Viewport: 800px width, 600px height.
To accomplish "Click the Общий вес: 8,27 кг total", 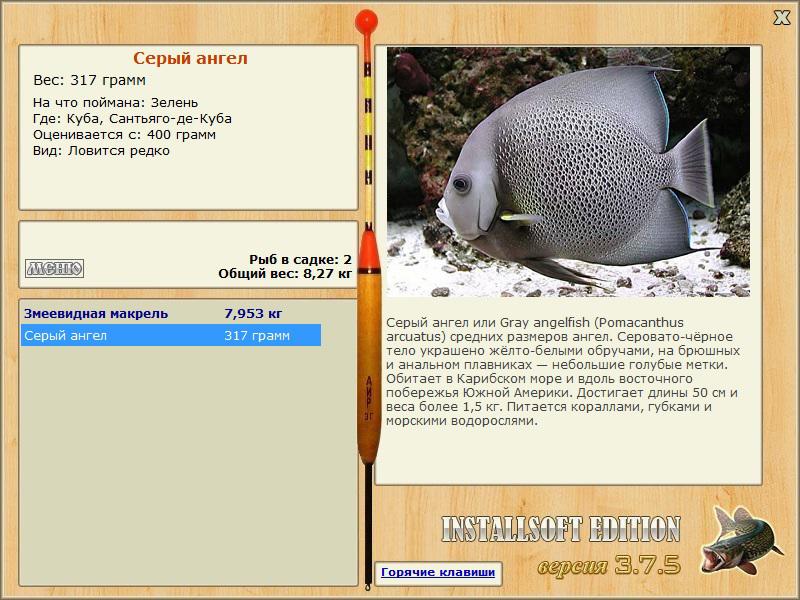I will [x=285, y=273].
